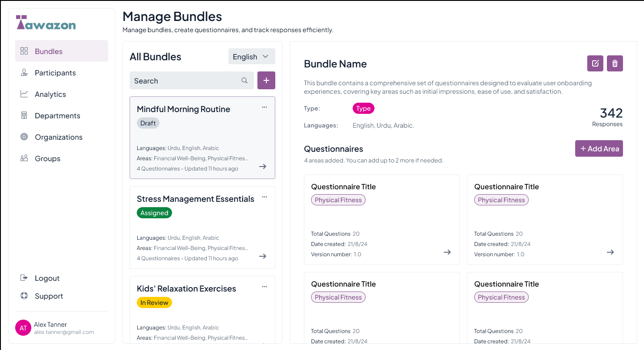
Task: Open more options on Stress Management Essentials
Action: pos(265,197)
